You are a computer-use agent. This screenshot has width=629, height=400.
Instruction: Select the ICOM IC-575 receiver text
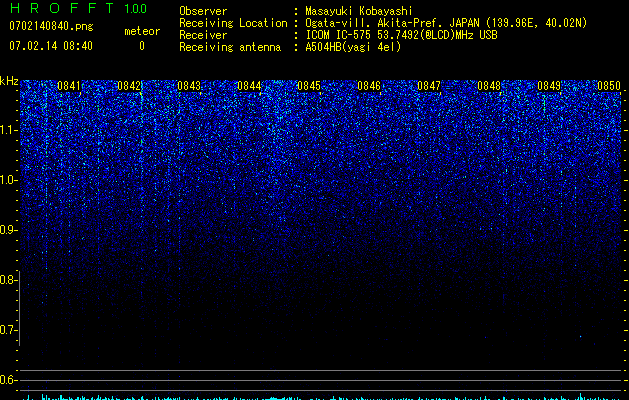[x=401, y=35]
